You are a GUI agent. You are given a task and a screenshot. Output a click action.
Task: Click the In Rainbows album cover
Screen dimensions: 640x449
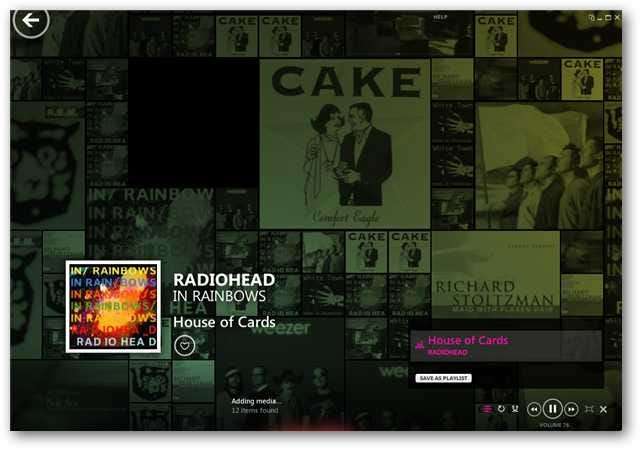113,307
